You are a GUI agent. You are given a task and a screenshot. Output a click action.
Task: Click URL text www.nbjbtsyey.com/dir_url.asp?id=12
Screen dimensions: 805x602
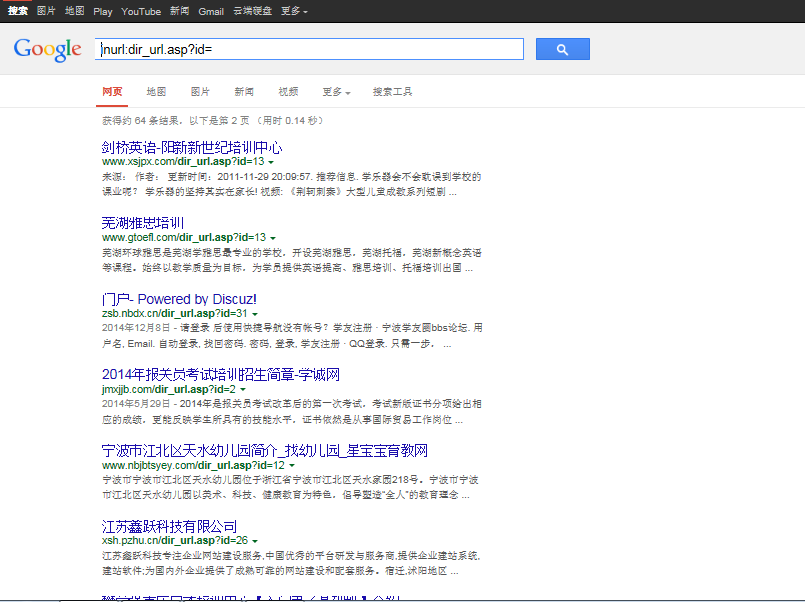[194, 465]
